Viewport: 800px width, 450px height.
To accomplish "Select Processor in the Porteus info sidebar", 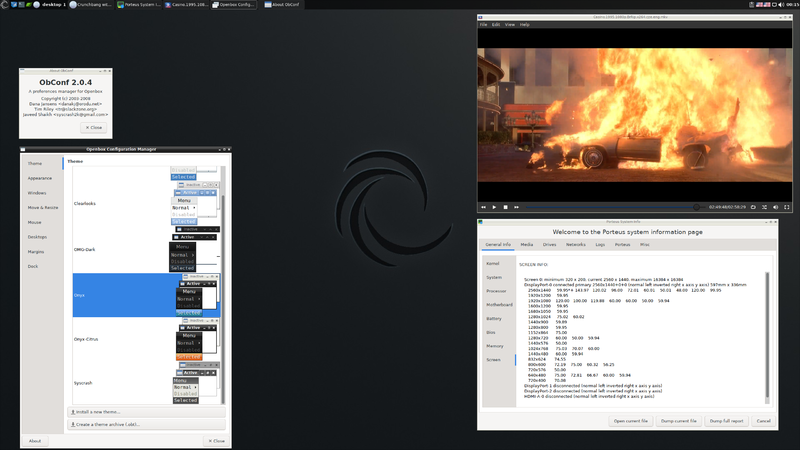I will pyautogui.click(x=496, y=291).
